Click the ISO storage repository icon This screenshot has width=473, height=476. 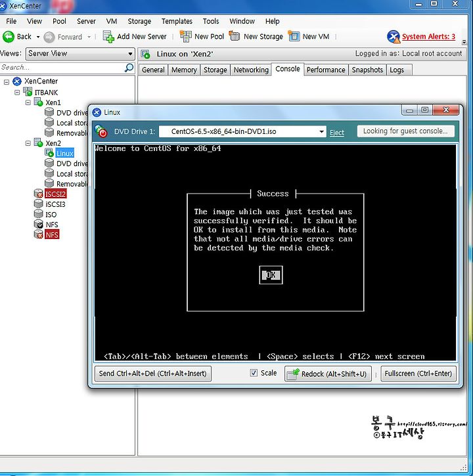point(38,214)
